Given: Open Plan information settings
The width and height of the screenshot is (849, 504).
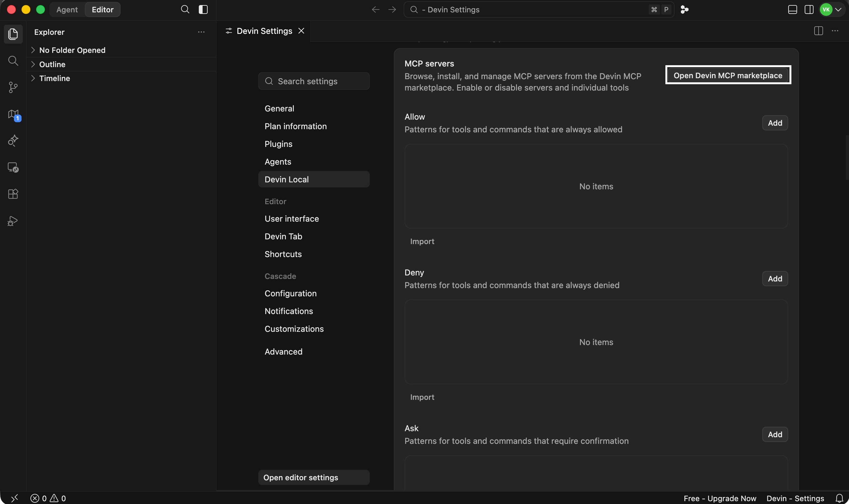Looking at the screenshot, I should click(x=314, y=126).
